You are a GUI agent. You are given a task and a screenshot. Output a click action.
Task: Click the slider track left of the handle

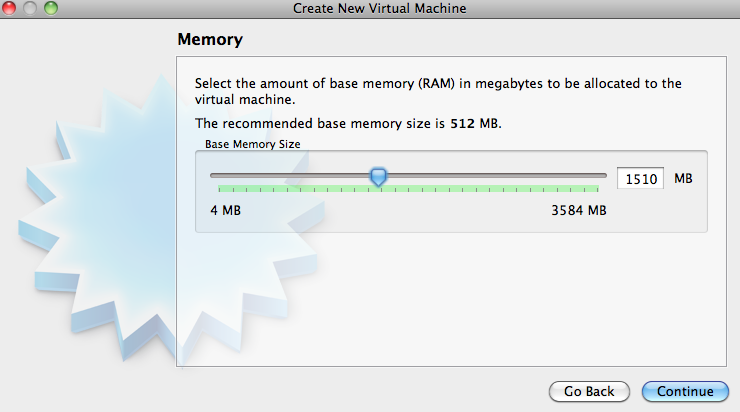click(290, 175)
